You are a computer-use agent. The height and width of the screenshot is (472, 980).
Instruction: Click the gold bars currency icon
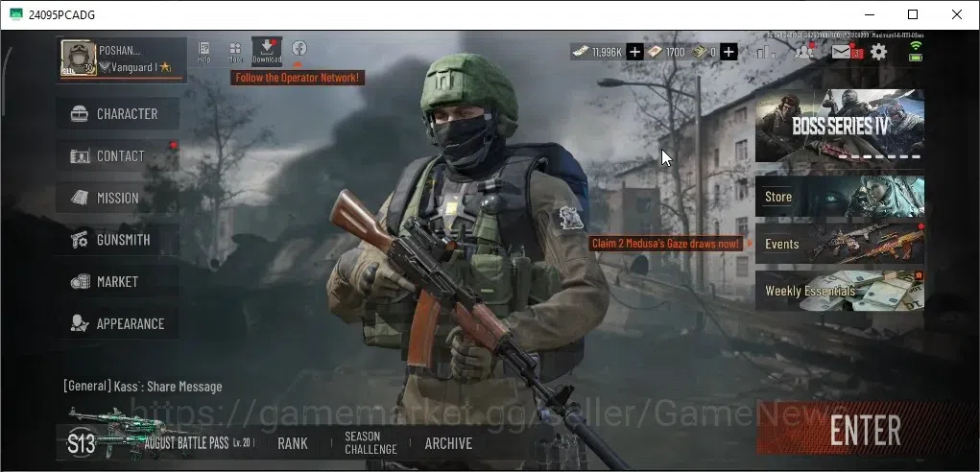coord(699,52)
